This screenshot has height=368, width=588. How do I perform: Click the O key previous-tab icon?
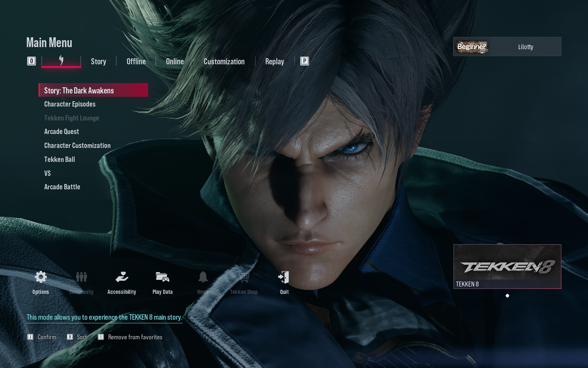(32, 61)
